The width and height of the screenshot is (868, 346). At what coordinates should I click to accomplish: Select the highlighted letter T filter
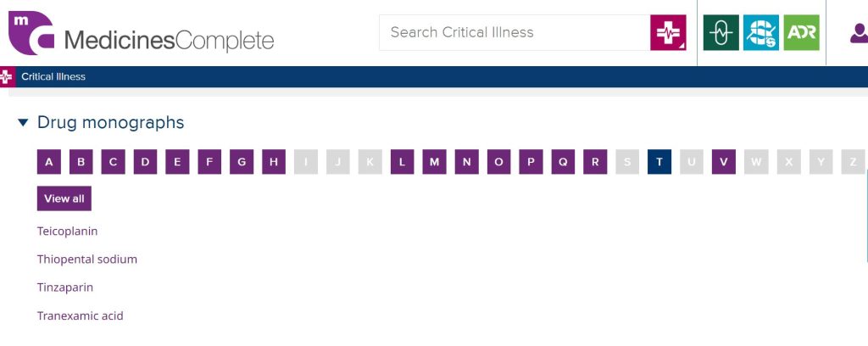[x=659, y=162]
